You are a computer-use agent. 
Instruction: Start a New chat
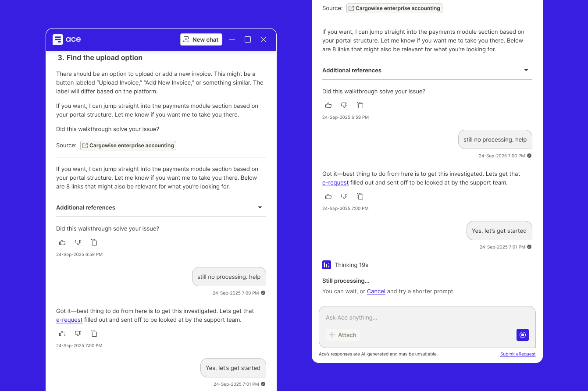pos(201,39)
